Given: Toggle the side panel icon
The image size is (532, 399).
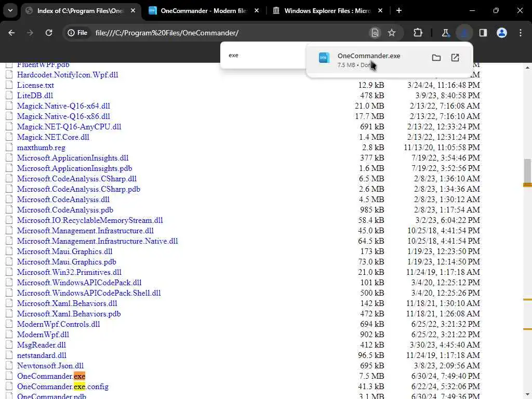Looking at the screenshot, I should click(483, 33).
